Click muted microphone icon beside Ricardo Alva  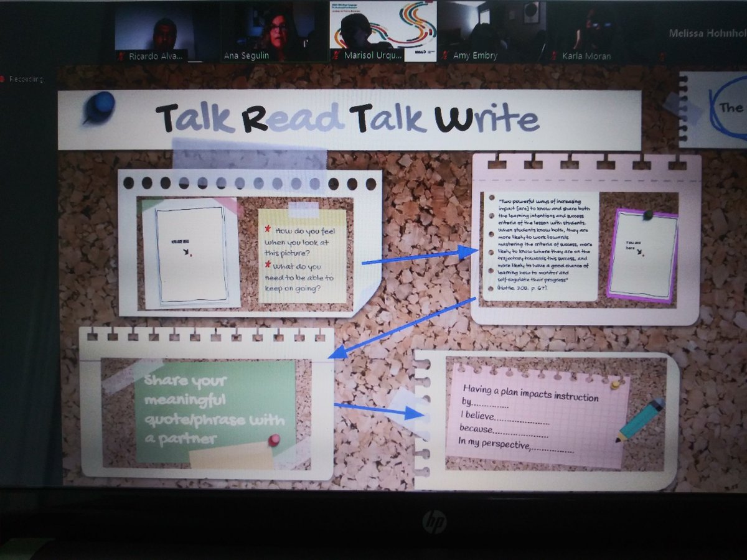[121, 55]
